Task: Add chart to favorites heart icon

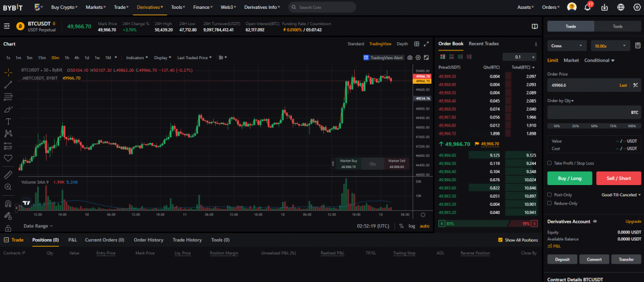Action: [8, 158]
